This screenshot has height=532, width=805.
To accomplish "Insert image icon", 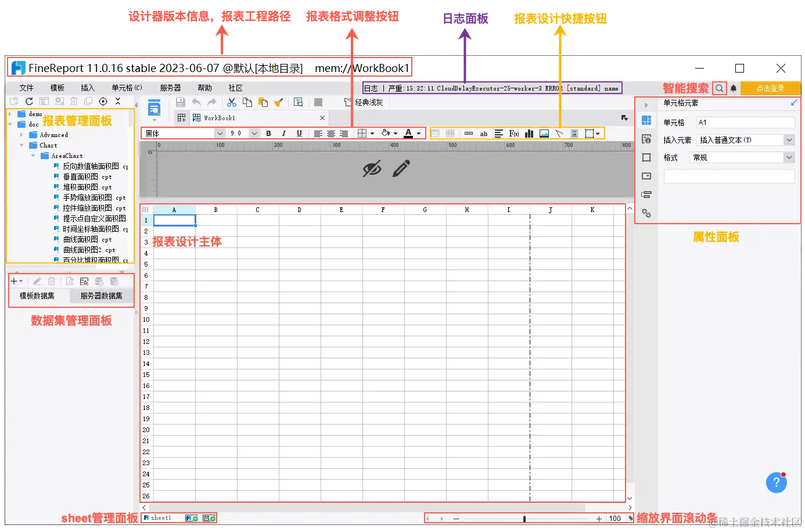I will (544, 134).
